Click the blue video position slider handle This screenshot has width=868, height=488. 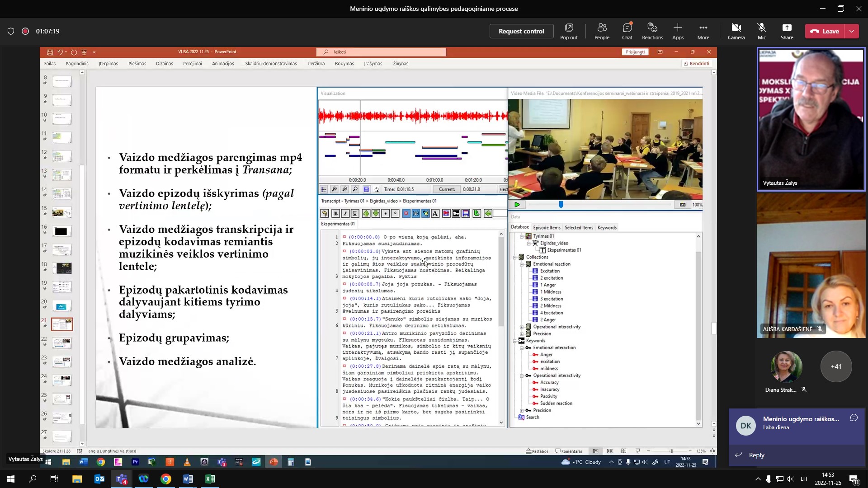tap(561, 205)
